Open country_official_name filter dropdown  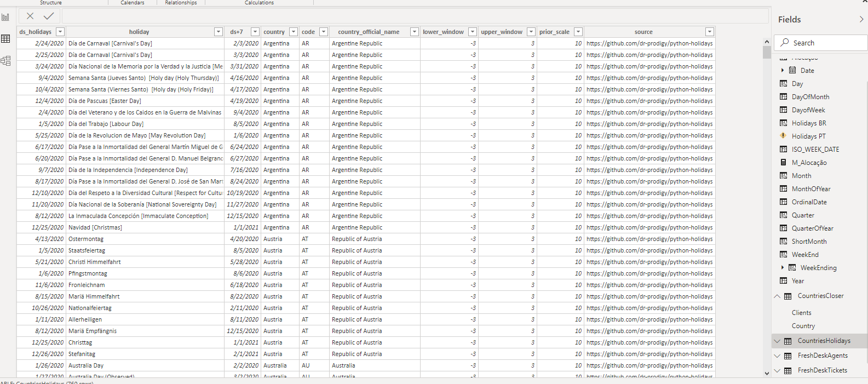coord(415,32)
